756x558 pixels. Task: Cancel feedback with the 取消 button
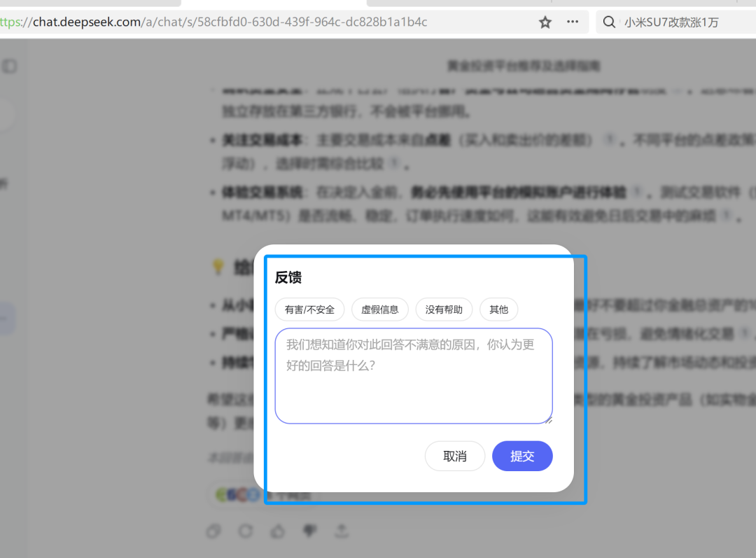tap(455, 456)
